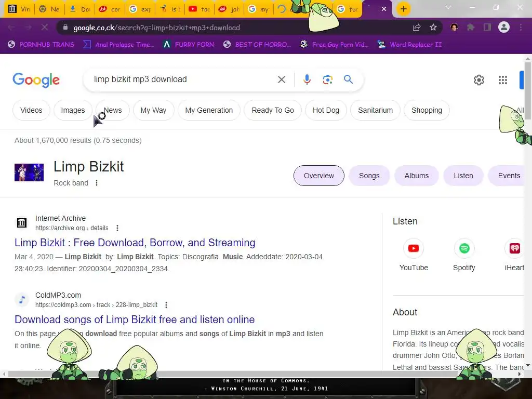The width and height of the screenshot is (532, 399).
Task: Filter results by Sanitarium
Action: 375,110
